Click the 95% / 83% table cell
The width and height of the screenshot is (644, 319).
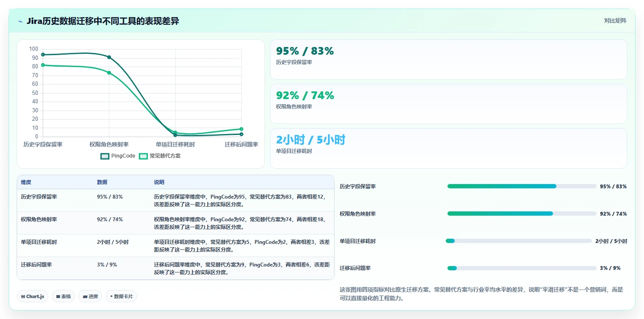[110, 197]
